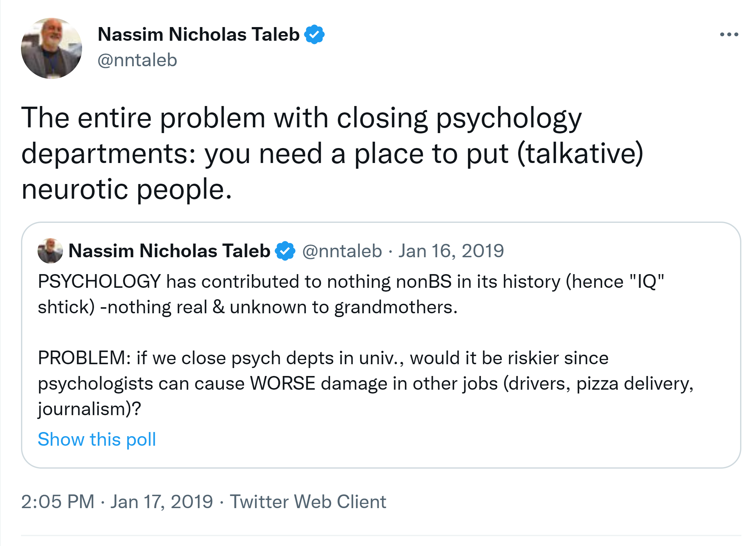Image resolution: width=756 pixels, height=546 pixels.
Task: Open Nassim Nicholas Taleb's profile from the header name
Action: pyautogui.click(x=198, y=34)
